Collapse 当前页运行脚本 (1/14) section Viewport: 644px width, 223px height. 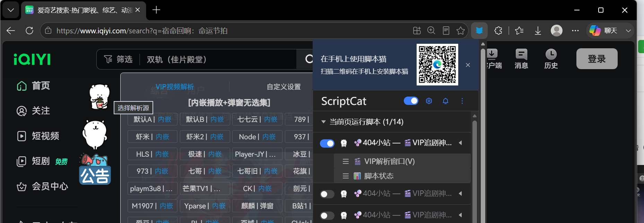coord(323,122)
